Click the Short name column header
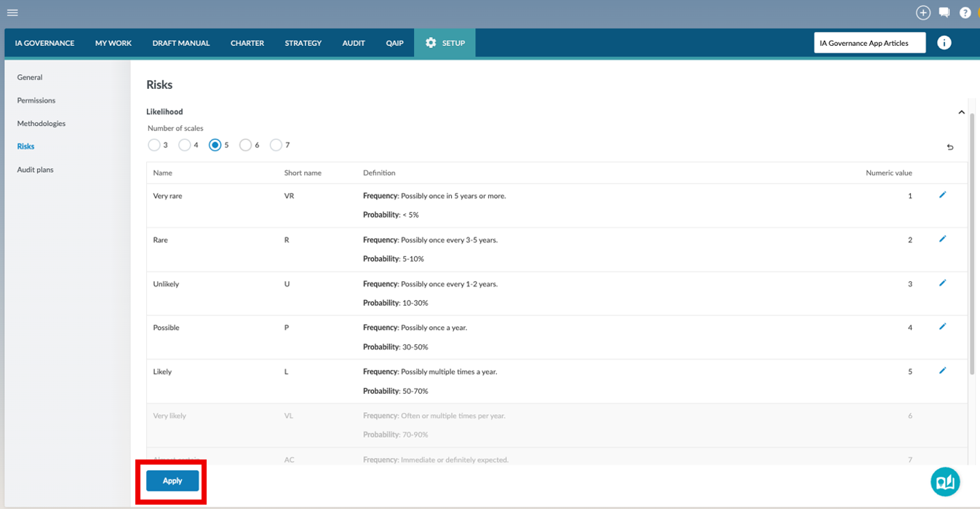This screenshot has height=509, width=980. (303, 173)
